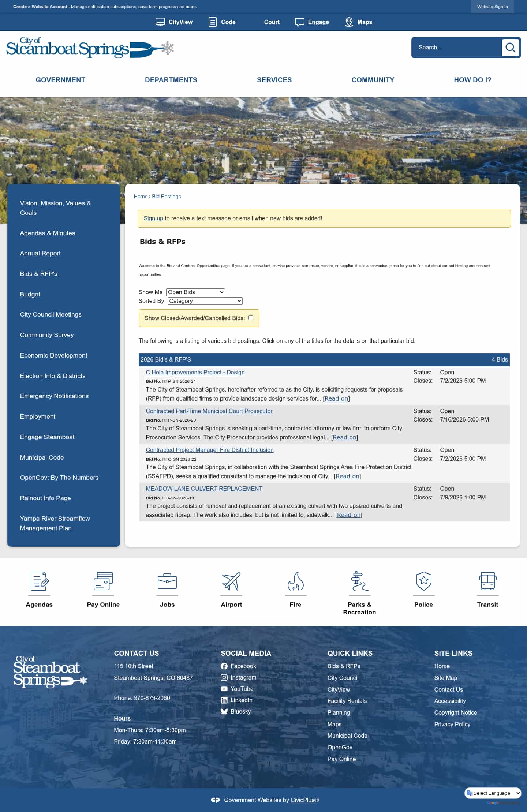Click Create a Website Account link
This screenshot has height=812, width=527.
pyautogui.click(x=40, y=7)
